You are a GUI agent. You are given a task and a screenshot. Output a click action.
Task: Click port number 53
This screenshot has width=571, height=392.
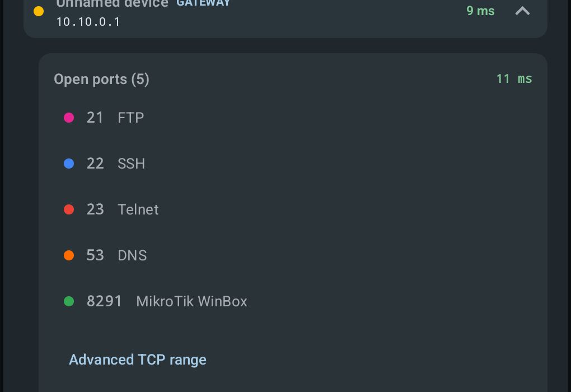(x=95, y=255)
